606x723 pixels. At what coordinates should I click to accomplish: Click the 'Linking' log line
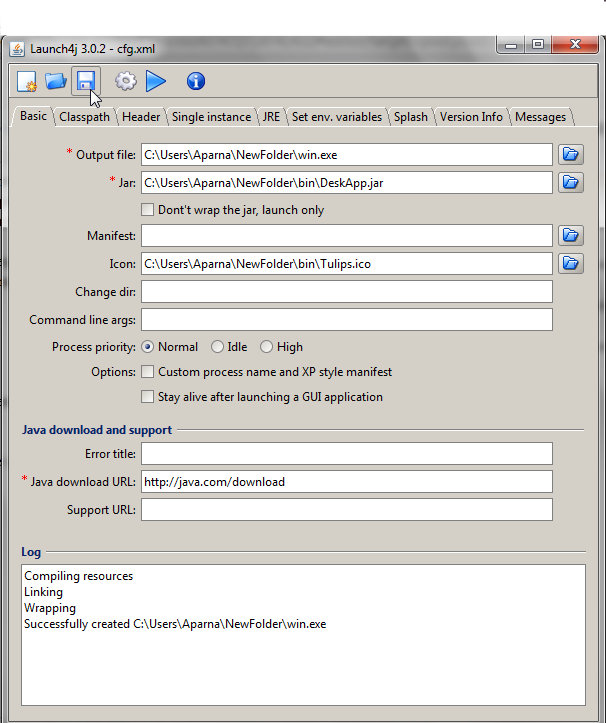[43, 592]
